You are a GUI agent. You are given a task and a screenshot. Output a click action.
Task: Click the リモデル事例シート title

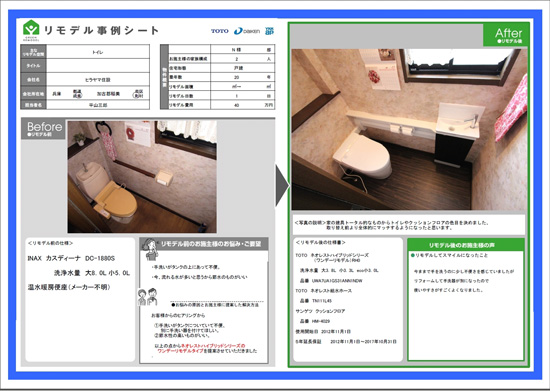coord(101,31)
